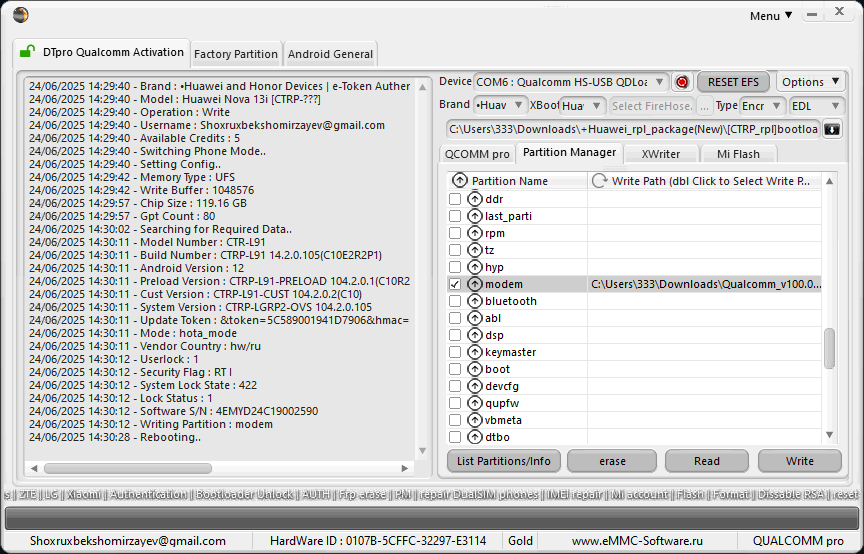Click the arrow icon for qupfw partition
This screenshot has height=554, width=864.
474,404
